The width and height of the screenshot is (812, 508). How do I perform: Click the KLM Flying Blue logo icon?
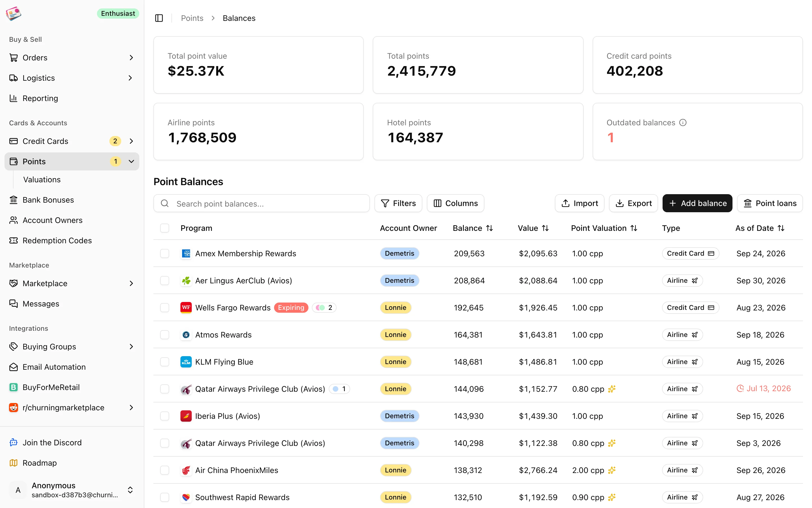point(186,362)
